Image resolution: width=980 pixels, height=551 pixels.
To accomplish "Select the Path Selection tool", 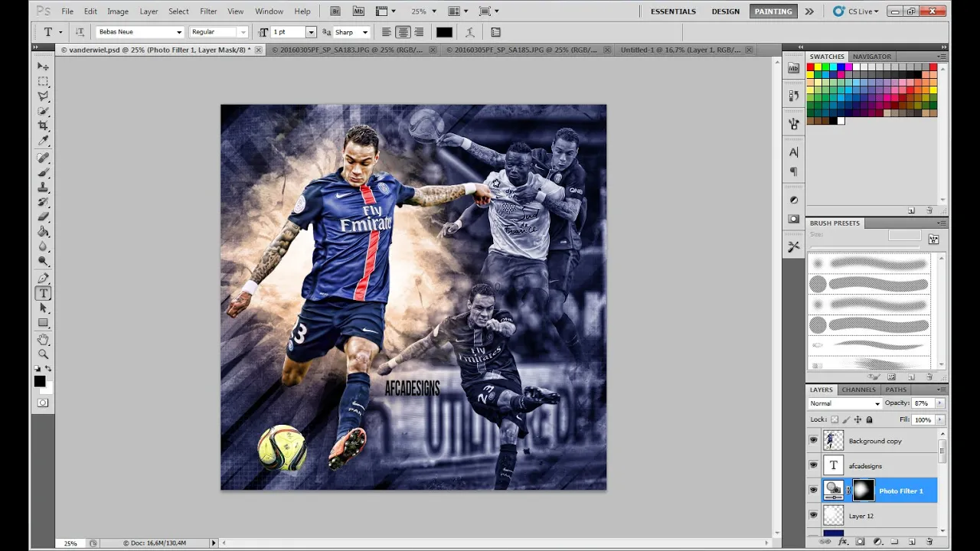I will click(43, 308).
